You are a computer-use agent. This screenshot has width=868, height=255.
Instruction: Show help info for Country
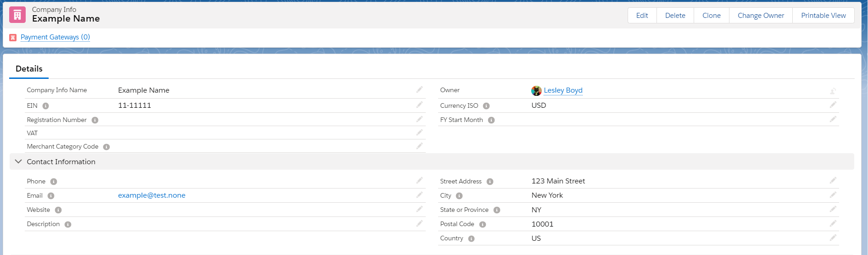(x=472, y=239)
